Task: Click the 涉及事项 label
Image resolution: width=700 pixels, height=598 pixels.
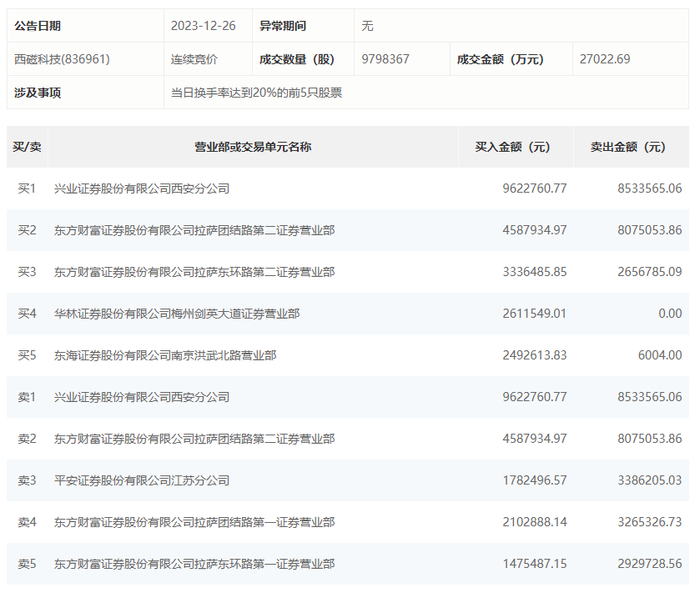Action: point(38,93)
